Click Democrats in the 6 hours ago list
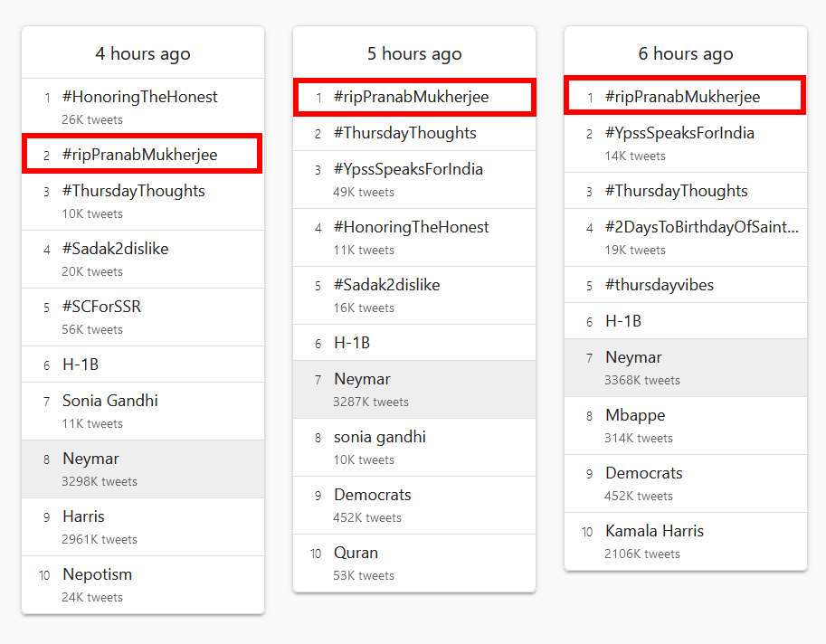This screenshot has height=644, width=826. (x=643, y=473)
